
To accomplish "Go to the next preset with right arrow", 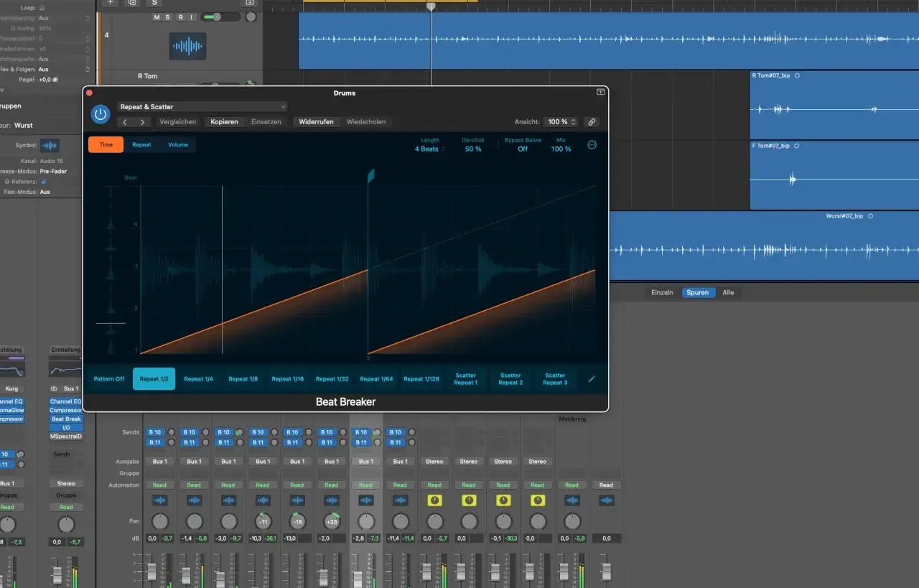I will click(x=142, y=122).
